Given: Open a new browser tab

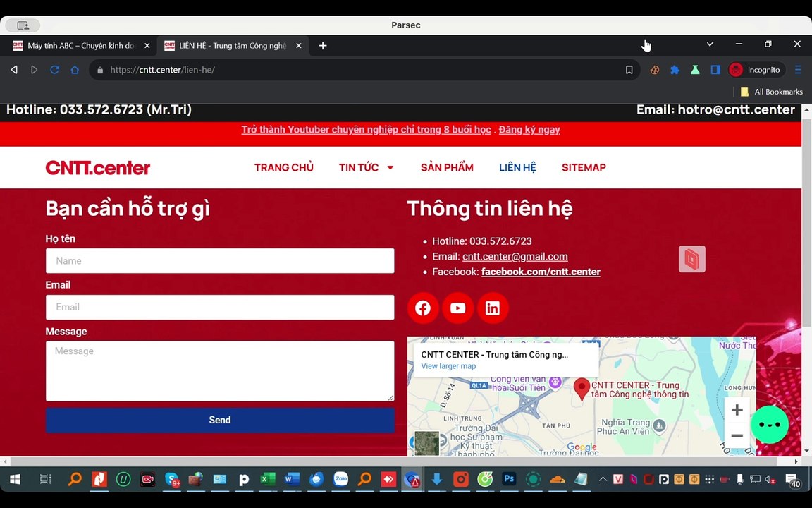Looking at the screenshot, I should click(323, 46).
